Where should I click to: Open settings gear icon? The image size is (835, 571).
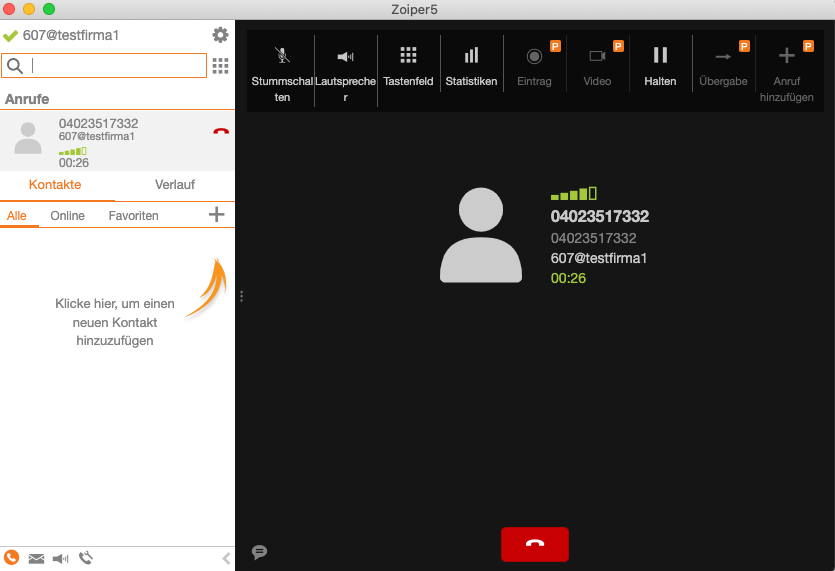point(220,35)
